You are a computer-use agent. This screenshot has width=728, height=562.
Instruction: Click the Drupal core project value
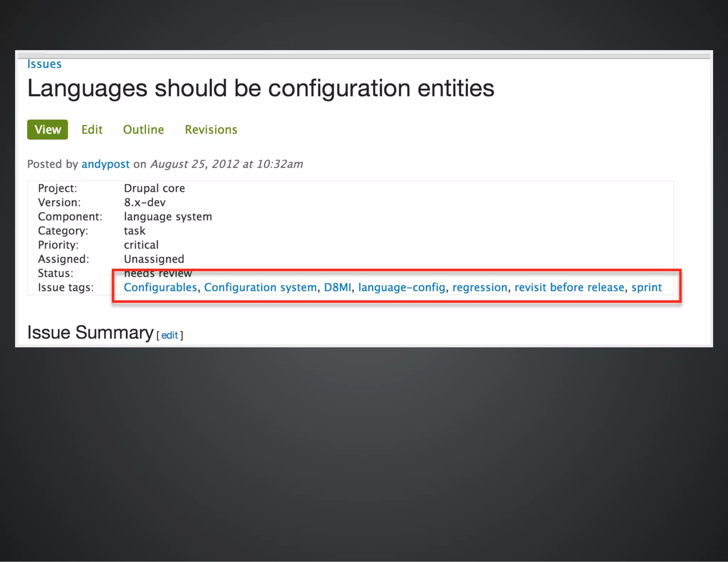[x=154, y=188]
